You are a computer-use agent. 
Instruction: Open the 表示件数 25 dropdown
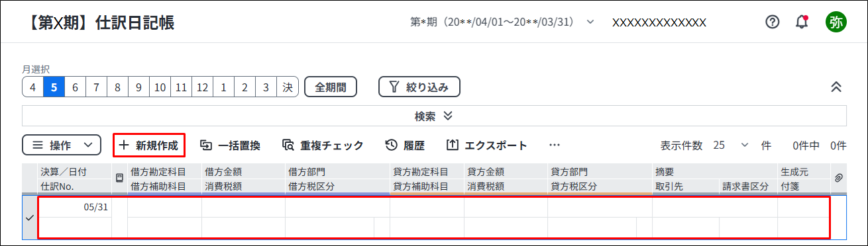(731, 145)
